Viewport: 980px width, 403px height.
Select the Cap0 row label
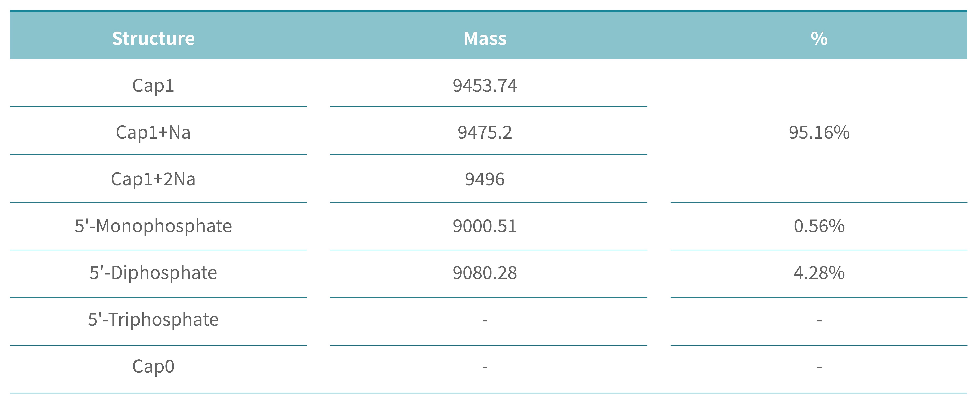click(x=153, y=367)
